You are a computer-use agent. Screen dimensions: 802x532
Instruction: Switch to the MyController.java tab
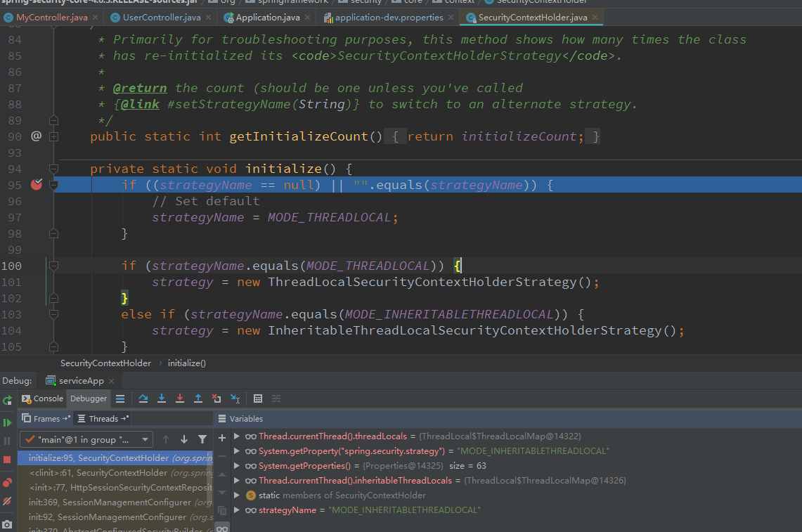51,18
